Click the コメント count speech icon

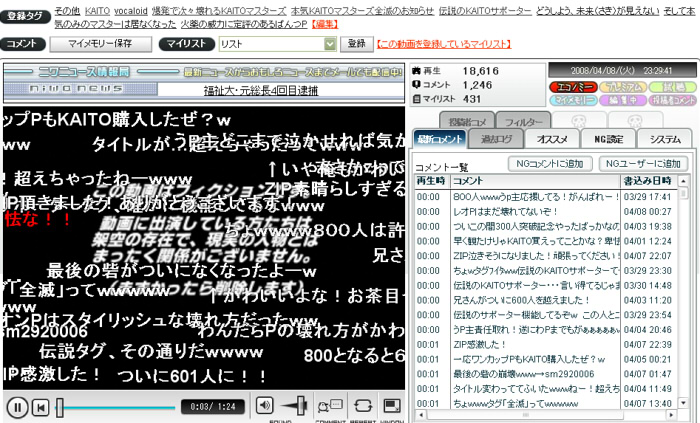pos(417,84)
